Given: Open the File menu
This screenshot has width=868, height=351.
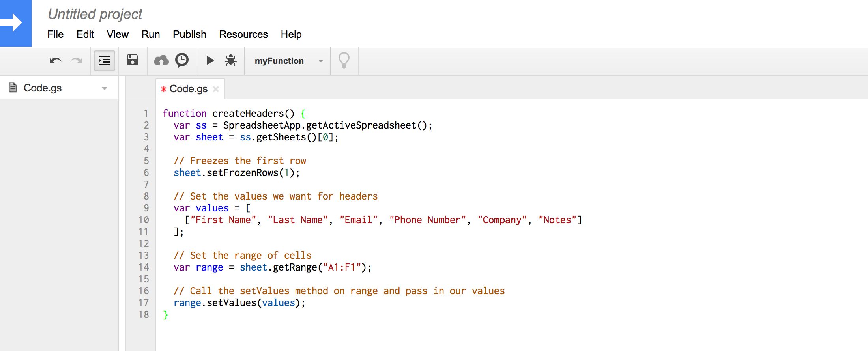Looking at the screenshot, I should [55, 34].
